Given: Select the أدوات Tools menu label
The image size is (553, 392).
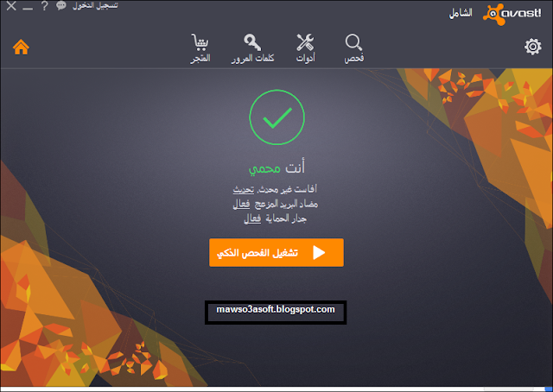Looking at the screenshot, I should coord(305,58).
